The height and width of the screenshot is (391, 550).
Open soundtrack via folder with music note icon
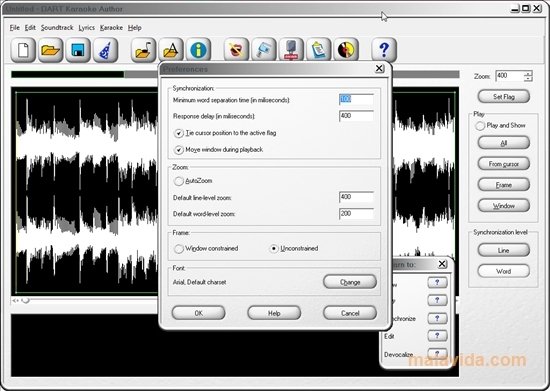pos(143,50)
